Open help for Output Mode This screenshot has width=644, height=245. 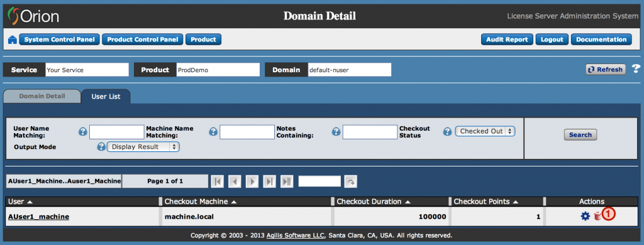(101, 147)
